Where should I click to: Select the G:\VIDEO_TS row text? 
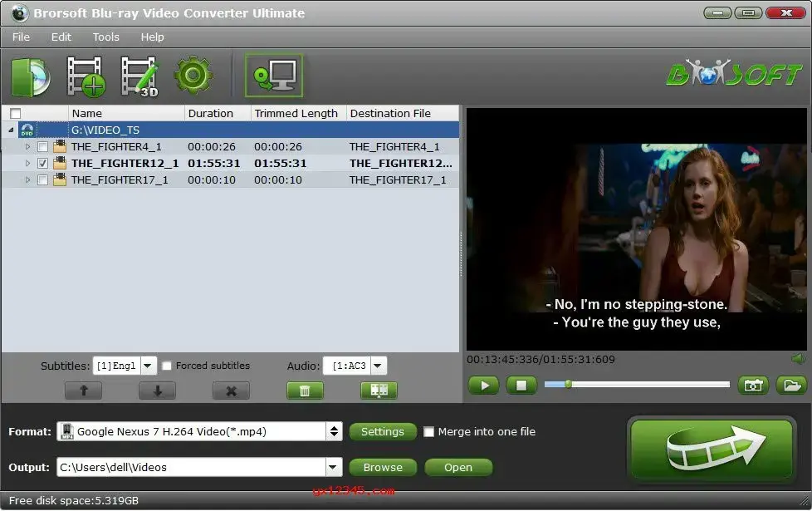coord(105,130)
